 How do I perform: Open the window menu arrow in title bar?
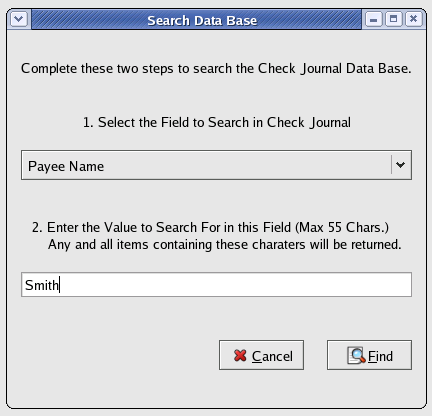click(19, 19)
